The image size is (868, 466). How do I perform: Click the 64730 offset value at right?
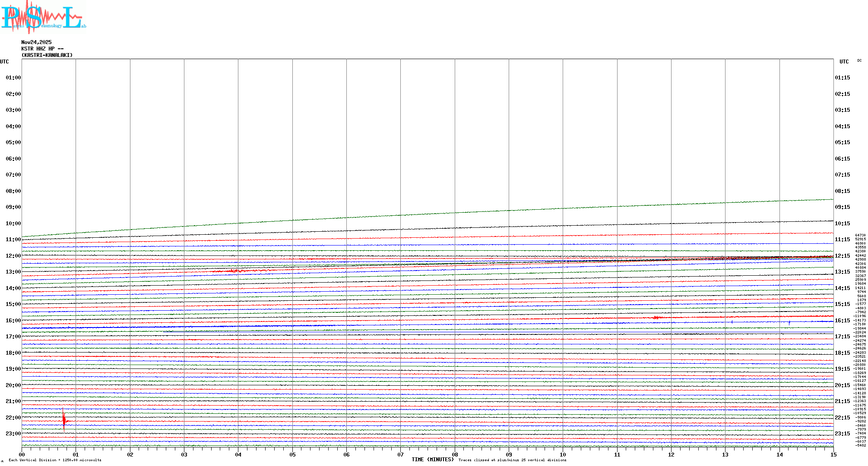click(860, 235)
